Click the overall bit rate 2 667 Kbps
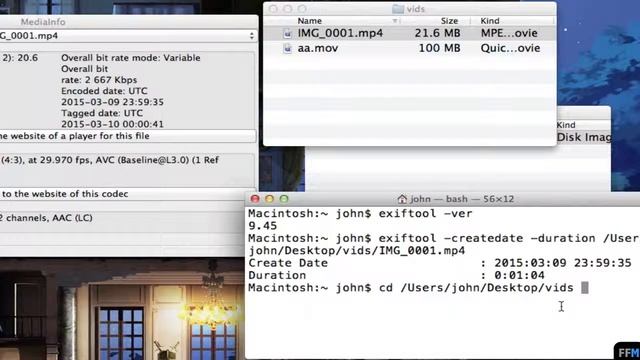 point(99,80)
